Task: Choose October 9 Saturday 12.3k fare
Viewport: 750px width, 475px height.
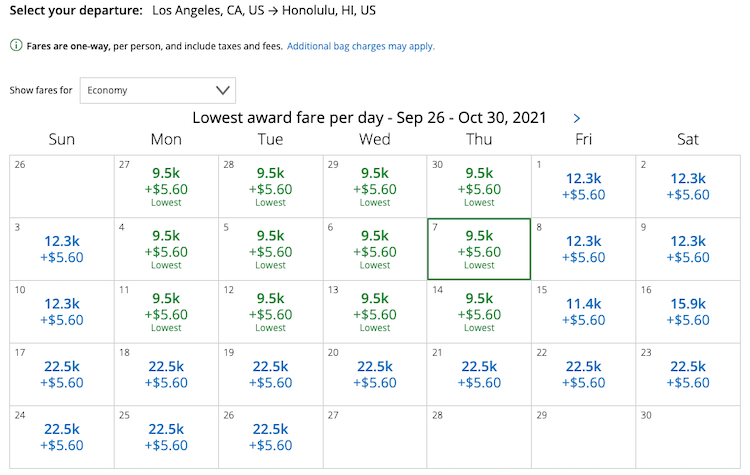Action: tap(688, 249)
